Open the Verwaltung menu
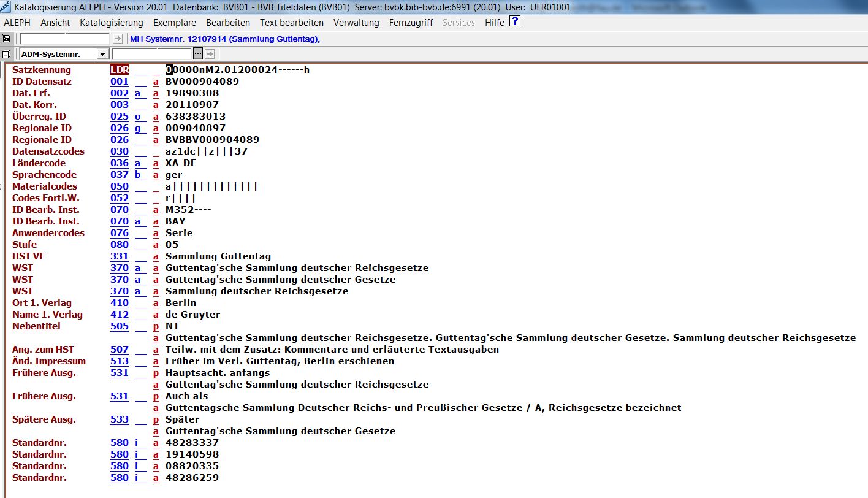Viewport: 868px width, 498px height. coord(356,23)
